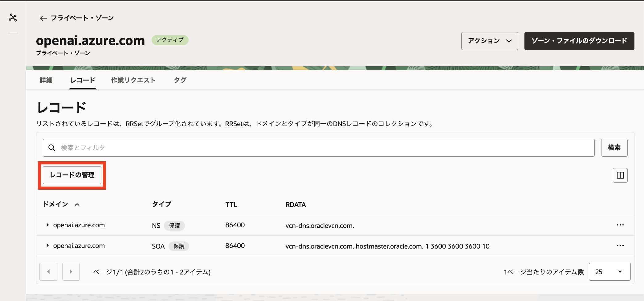Image resolution: width=644 pixels, height=301 pixels.
Task: Open the column display options icon
Action: click(x=620, y=175)
